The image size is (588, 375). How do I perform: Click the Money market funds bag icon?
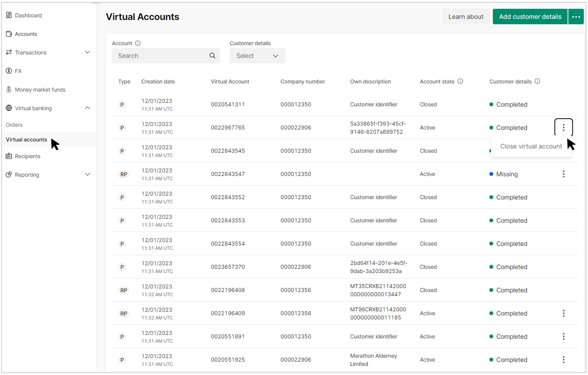pyautogui.click(x=9, y=90)
